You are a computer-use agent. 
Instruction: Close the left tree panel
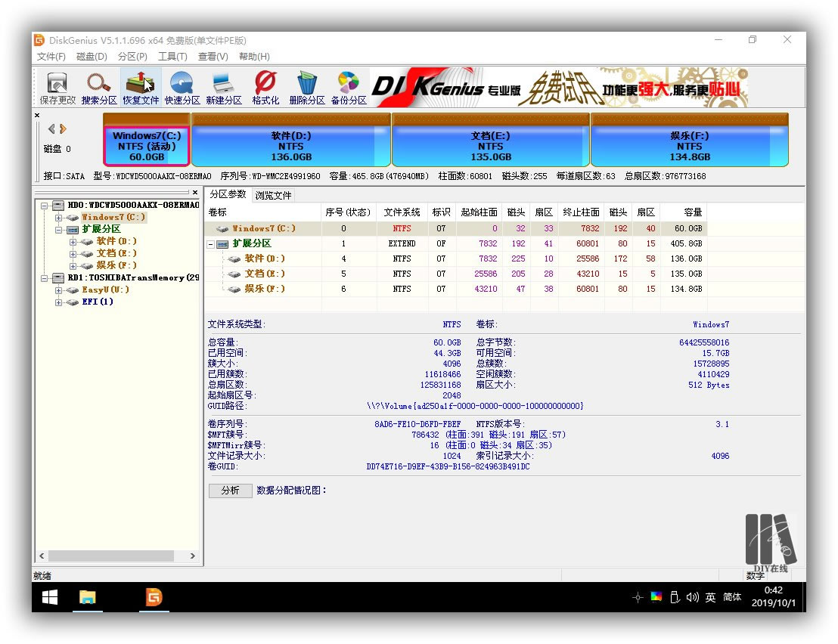click(x=195, y=192)
